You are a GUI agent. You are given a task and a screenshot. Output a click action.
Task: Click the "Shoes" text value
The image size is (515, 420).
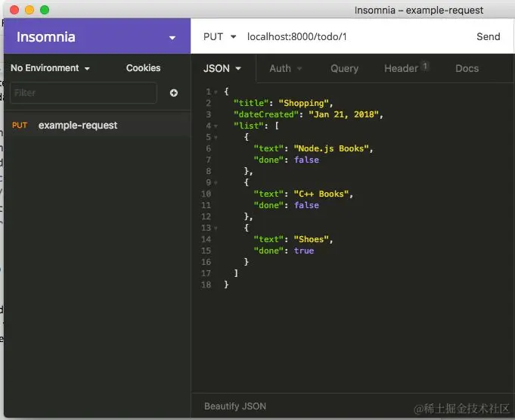coord(311,239)
